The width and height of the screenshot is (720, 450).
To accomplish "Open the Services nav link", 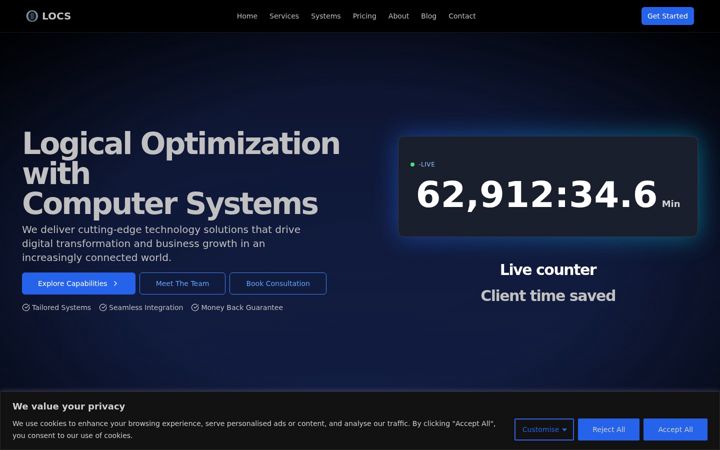I will point(284,16).
